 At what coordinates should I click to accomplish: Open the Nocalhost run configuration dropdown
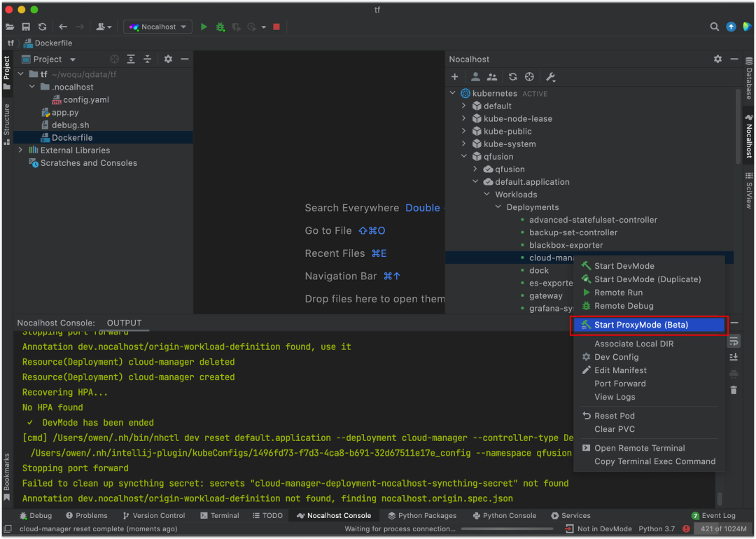(158, 27)
